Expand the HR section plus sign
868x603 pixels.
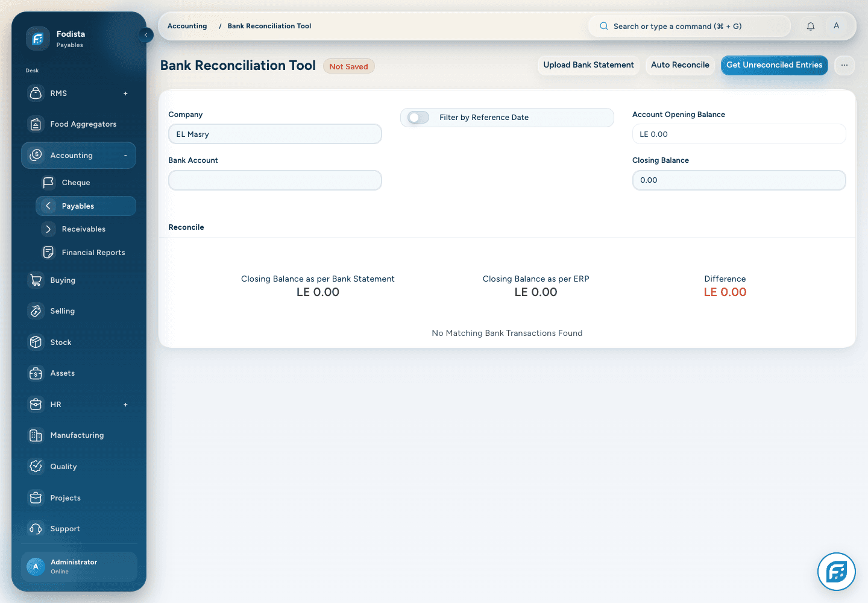125,405
